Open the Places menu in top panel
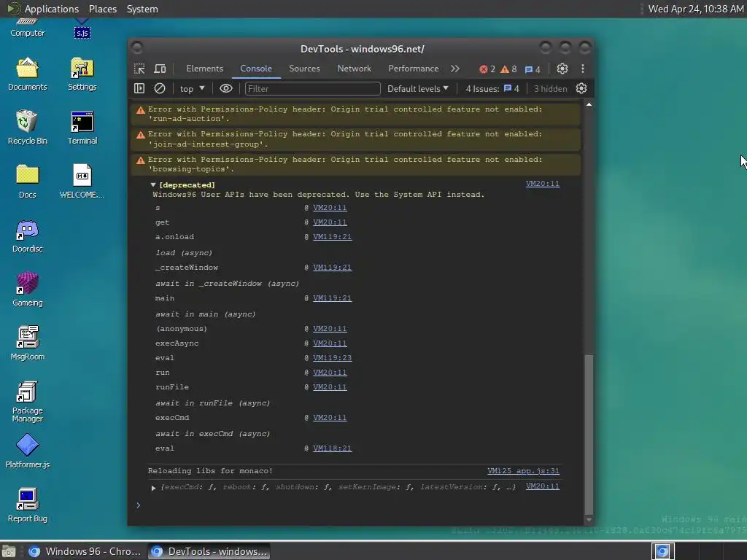Image resolution: width=747 pixels, height=560 pixels. (x=102, y=9)
